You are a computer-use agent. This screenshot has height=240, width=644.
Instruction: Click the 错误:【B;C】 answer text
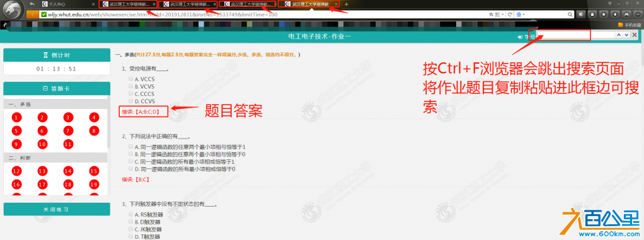pos(135,180)
